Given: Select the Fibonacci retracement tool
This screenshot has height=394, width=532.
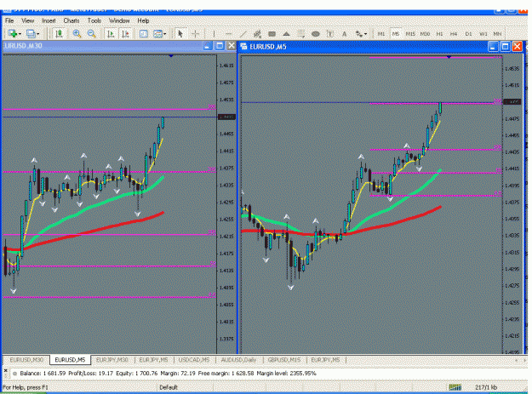Looking at the screenshot, I should tap(301, 33).
